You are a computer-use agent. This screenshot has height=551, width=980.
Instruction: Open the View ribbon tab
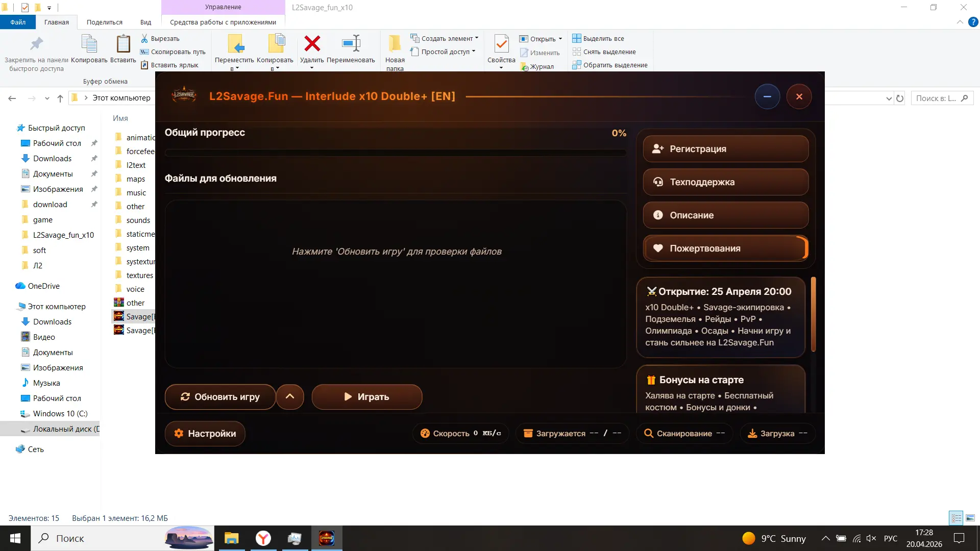point(145,22)
